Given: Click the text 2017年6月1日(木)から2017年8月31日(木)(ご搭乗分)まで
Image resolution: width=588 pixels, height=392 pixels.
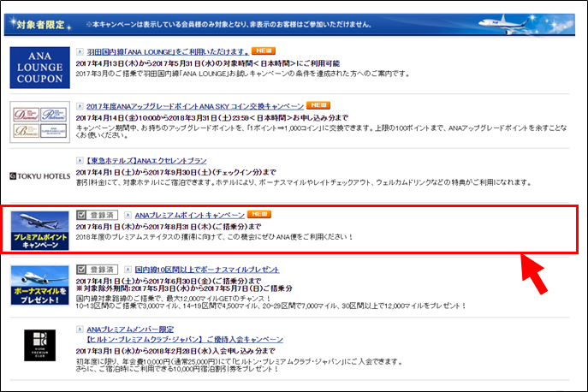Looking at the screenshot, I should click(169, 227).
